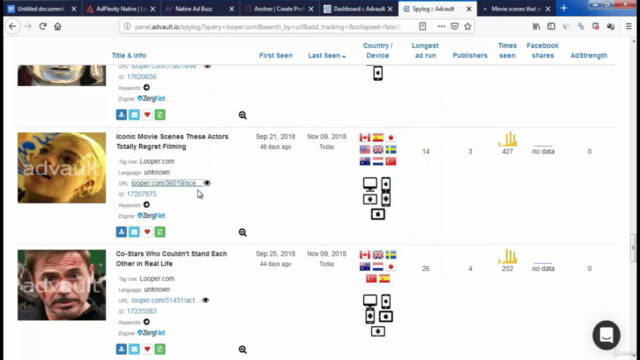Switch to Anstrex Create Profile tab
640x360 pixels.
tap(279, 9)
